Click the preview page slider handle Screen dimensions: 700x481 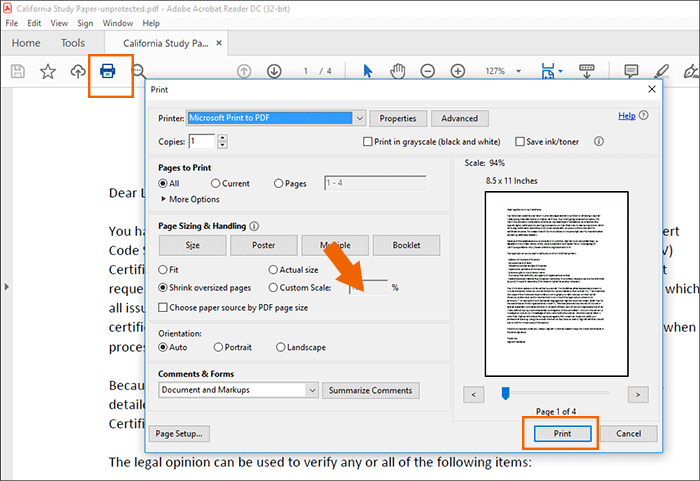(505, 393)
